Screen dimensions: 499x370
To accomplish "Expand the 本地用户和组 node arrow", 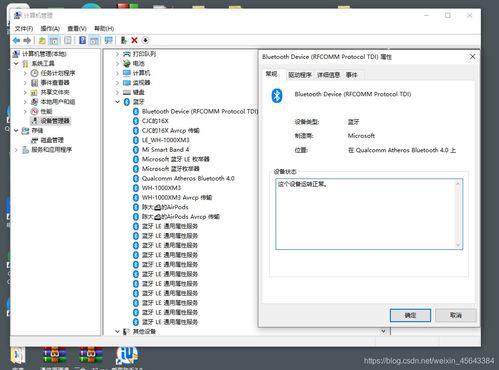I will [25, 102].
